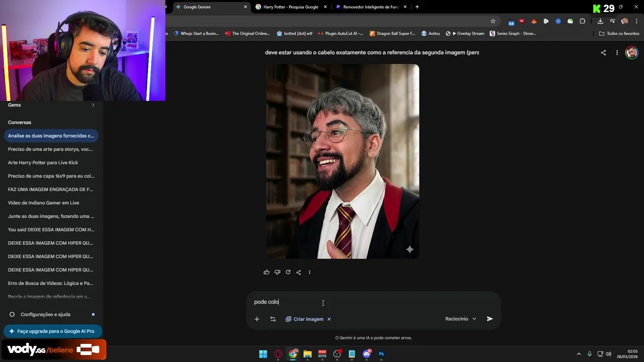The width and height of the screenshot is (644, 362).
Task: Click the generated Harry Potter portrait image
Action: point(343,161)
